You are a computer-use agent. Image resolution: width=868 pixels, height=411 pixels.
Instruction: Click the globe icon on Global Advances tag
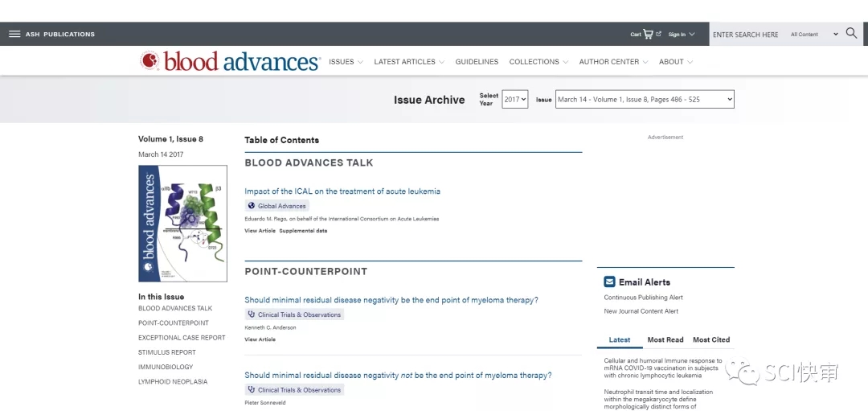252,206
